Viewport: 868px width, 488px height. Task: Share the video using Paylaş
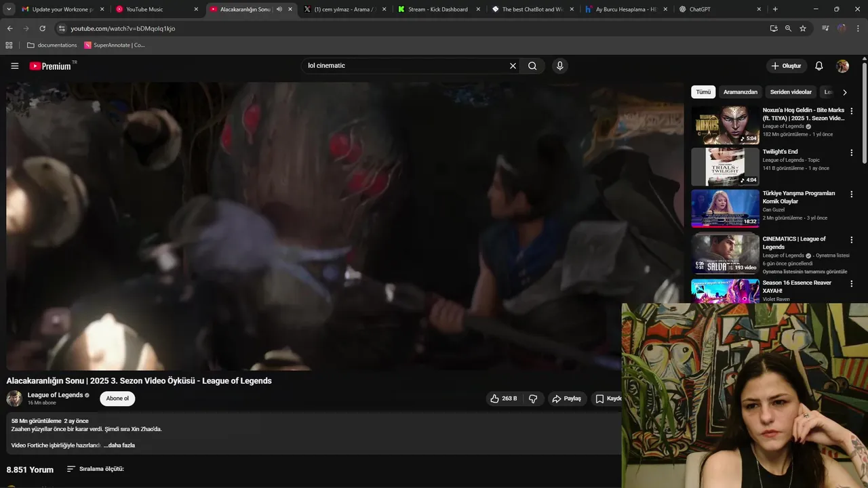coord(566,399)
